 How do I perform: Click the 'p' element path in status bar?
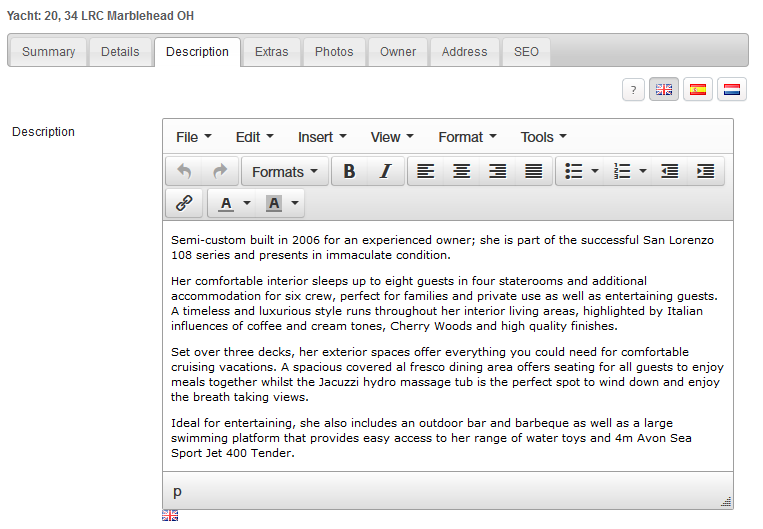click(x=177, y=492)
